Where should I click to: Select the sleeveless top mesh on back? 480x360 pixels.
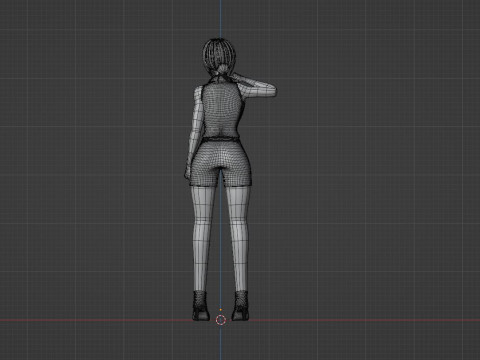click(x=221, y=110)
